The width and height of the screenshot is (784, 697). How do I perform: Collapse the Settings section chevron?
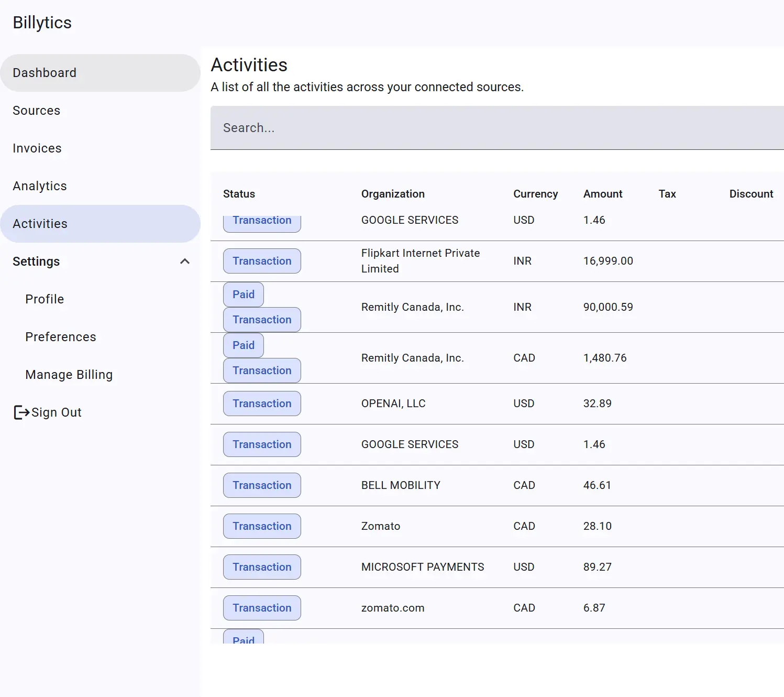click(x=185, y=262)
